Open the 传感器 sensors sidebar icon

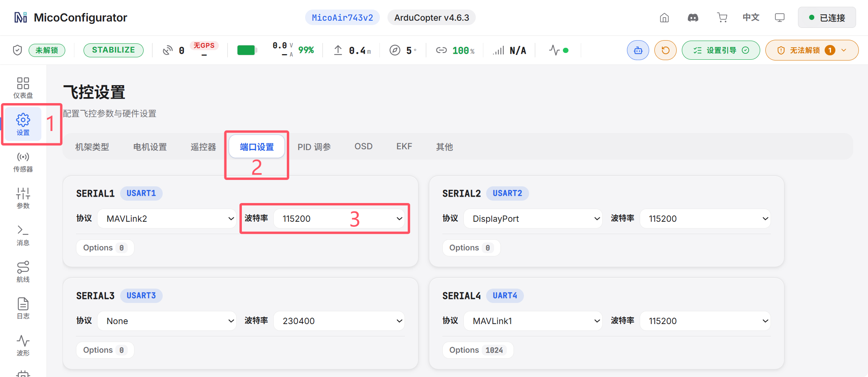(23, 162)
